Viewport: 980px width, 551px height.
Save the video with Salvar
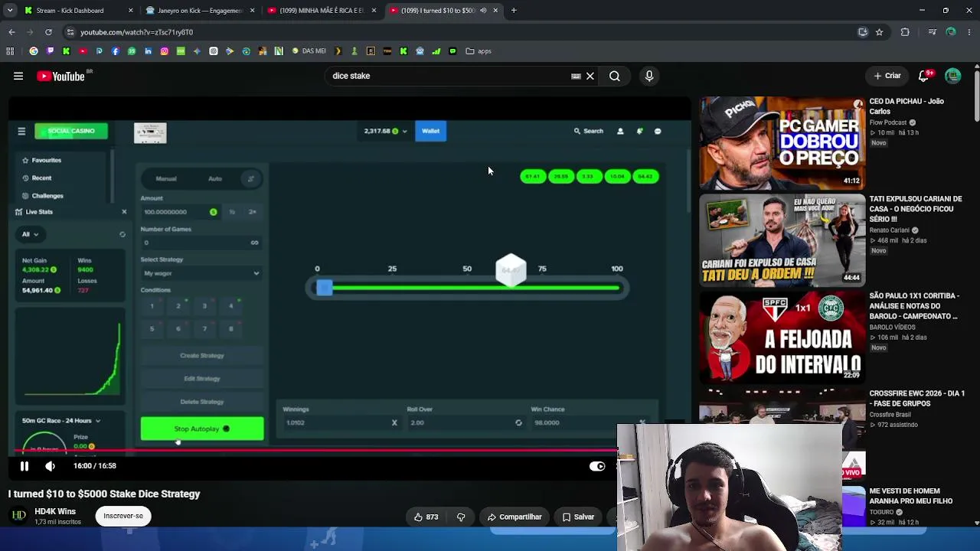coord(578,517)
